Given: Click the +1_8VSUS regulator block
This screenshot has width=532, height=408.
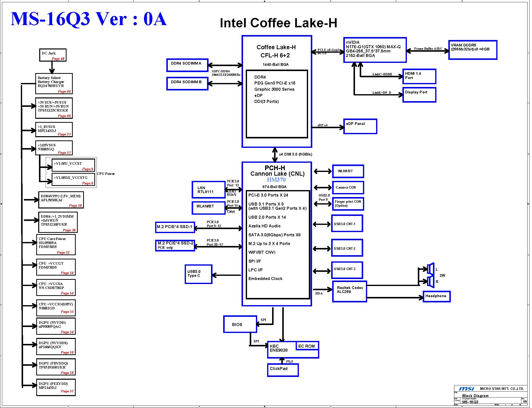Looking at the screenshot, I should [x=54, y=129].
